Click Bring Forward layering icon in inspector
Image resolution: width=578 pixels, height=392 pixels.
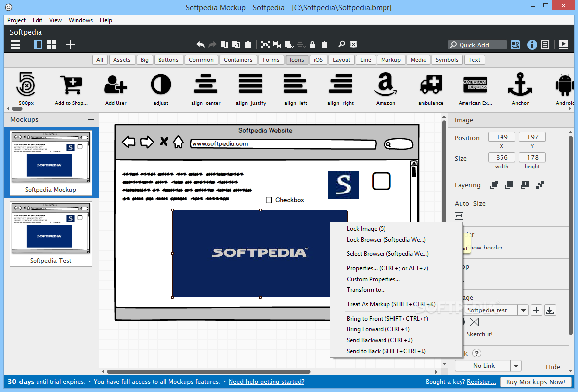[x=509, y=185]
